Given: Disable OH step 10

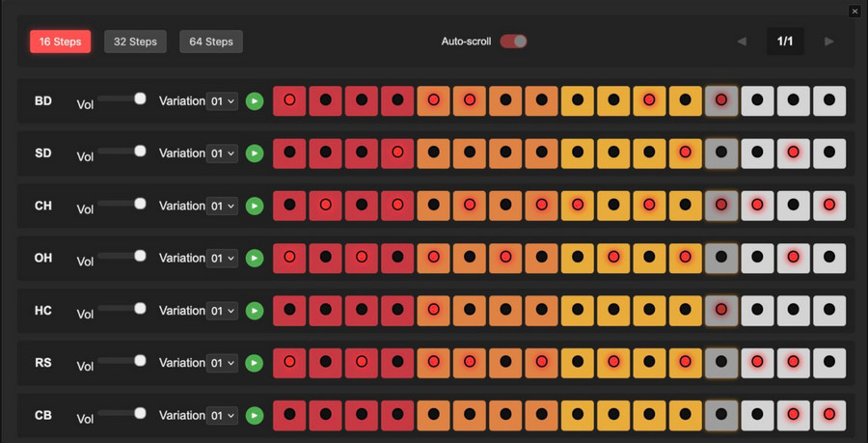Looking at the screenshot, I should (x=613, y=258).
